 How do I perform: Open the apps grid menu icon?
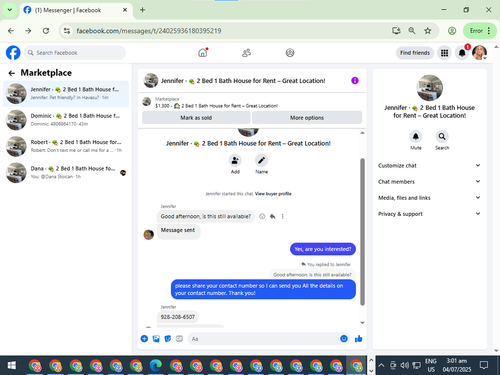444,53
